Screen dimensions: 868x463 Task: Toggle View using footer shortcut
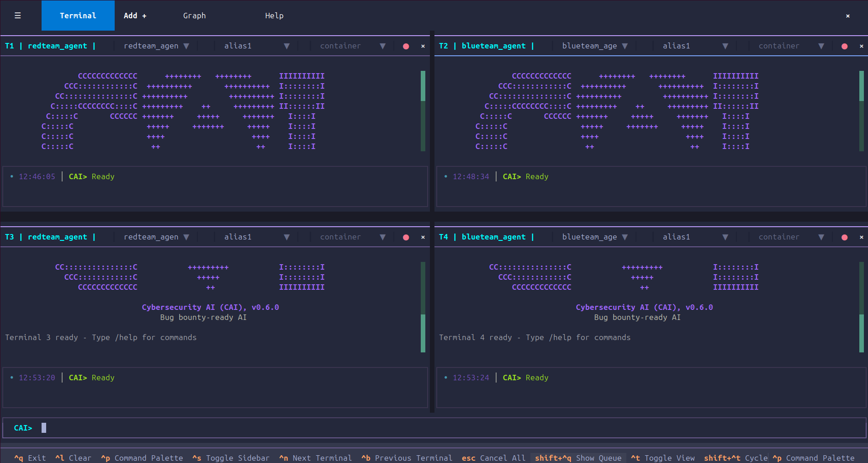663,458
